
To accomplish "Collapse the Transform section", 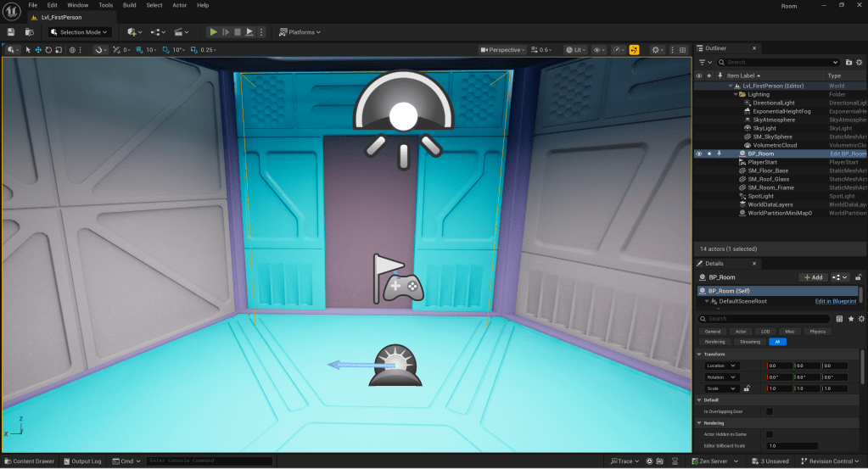I will 699,354.
